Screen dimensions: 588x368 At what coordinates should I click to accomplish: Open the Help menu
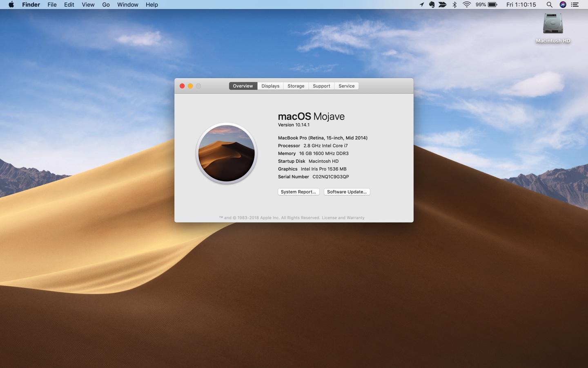pos(152,4)
